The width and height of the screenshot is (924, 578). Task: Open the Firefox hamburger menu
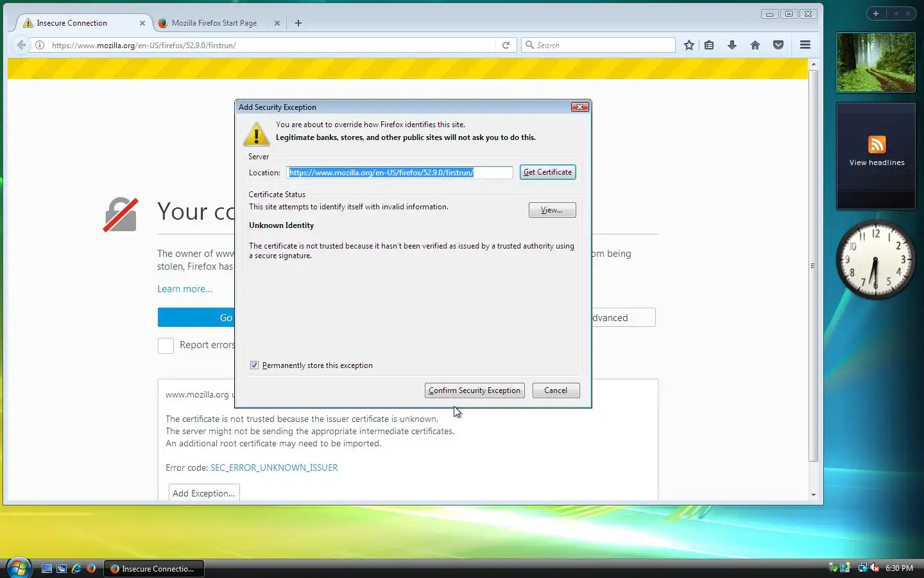[805, 45]
